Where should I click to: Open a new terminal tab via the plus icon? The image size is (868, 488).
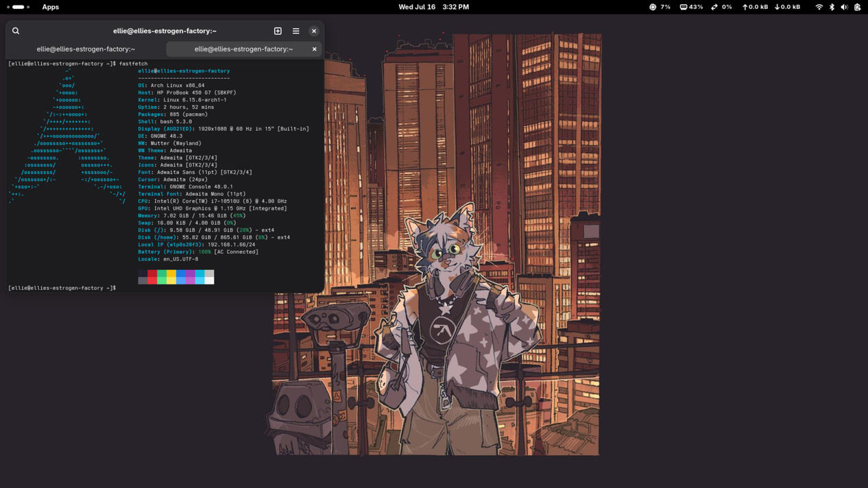tap(278, 31)
